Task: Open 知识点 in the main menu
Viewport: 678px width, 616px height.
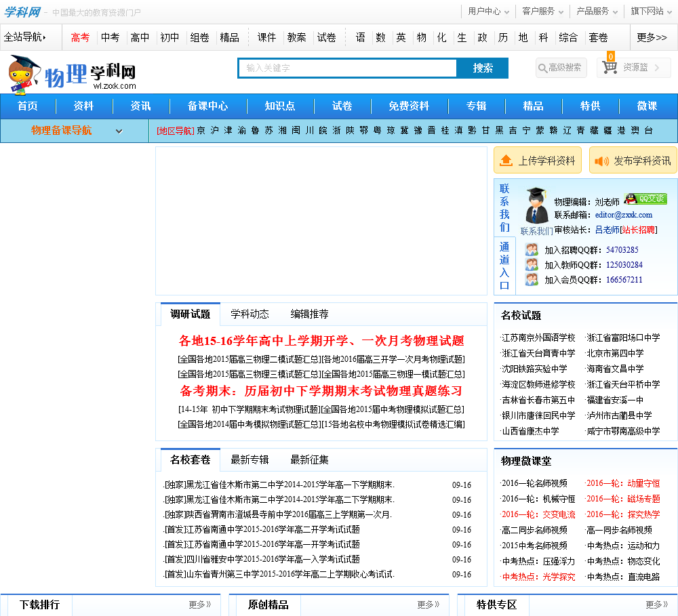Action: pos(280,106)
